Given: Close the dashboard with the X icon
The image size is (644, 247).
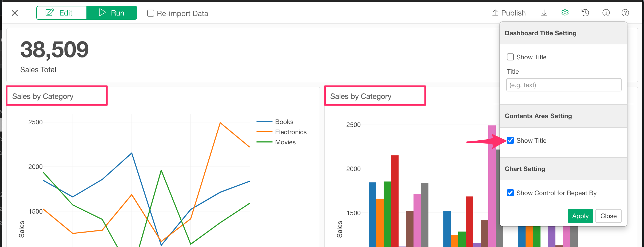Looking at the screenshot, I should pyautogui.click(x=15, y=13).
